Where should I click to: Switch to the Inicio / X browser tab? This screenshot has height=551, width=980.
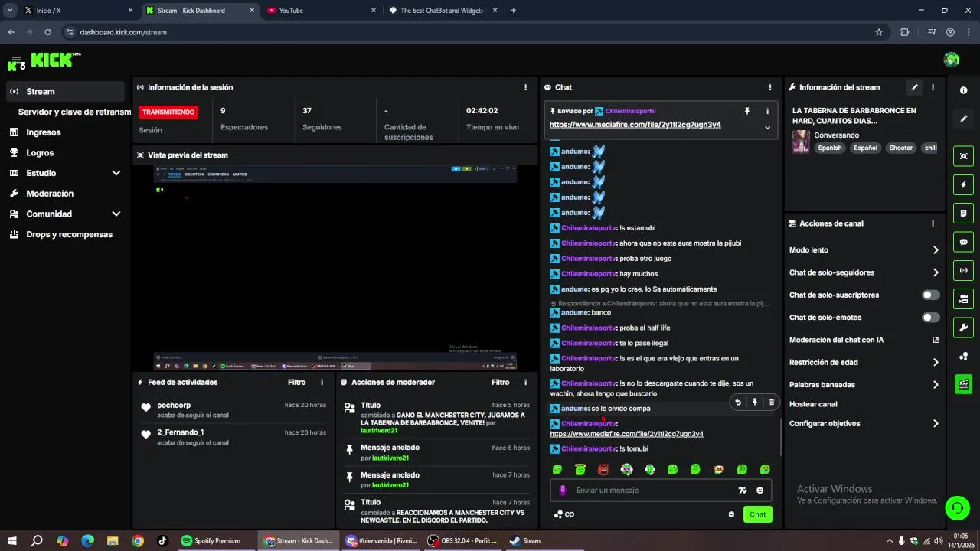[79, 11]
